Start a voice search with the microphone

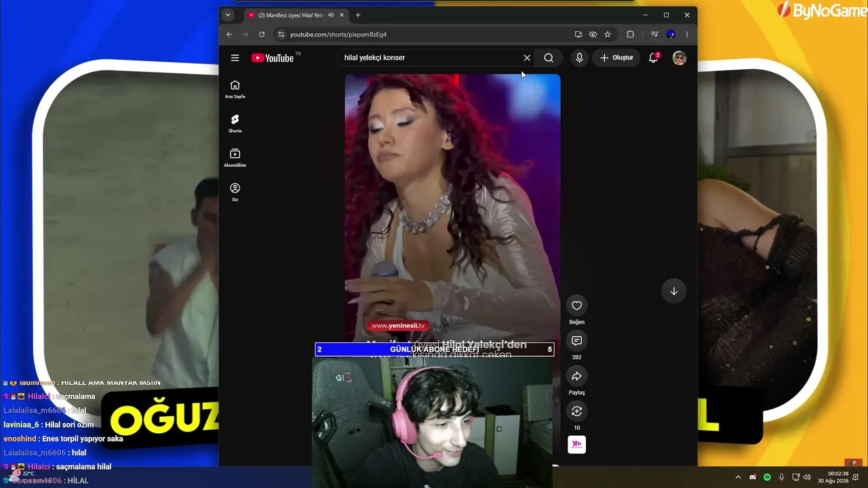579,58
